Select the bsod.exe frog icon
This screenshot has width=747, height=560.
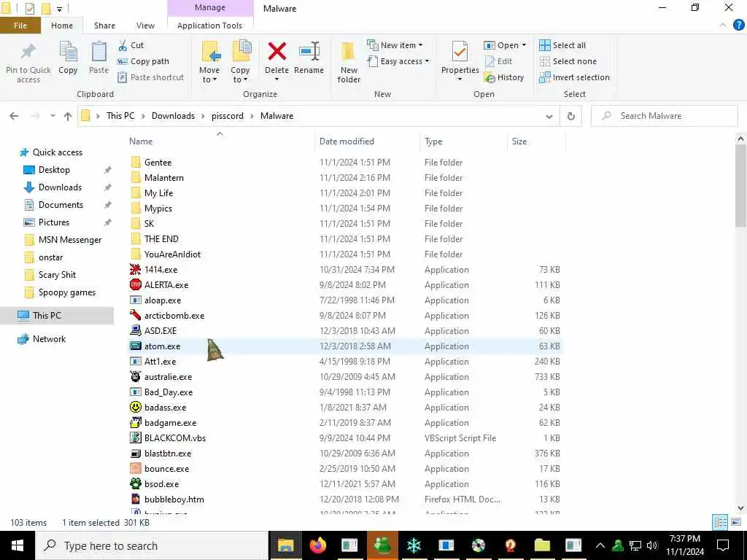pyautogui.click(x=135, y=484)
